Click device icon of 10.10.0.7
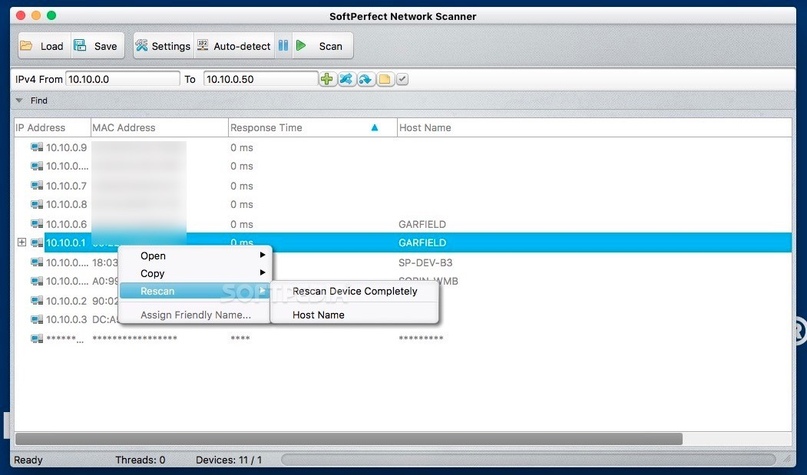The width and height of the screenshot is (807, 475). click(x=37, y=186)
